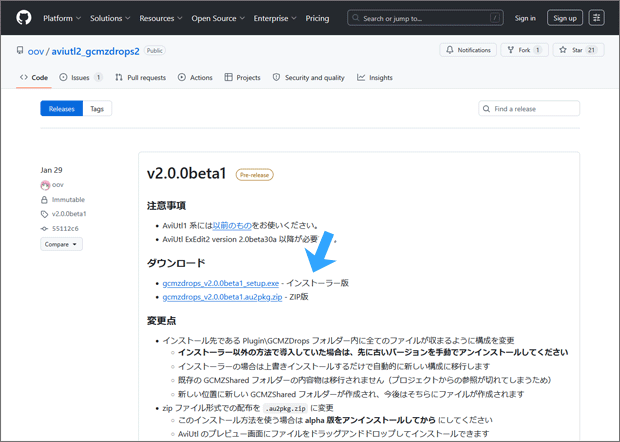Open the oov author avatar
The width and height of the screenshot is (620, 442).
coord(45,185)
